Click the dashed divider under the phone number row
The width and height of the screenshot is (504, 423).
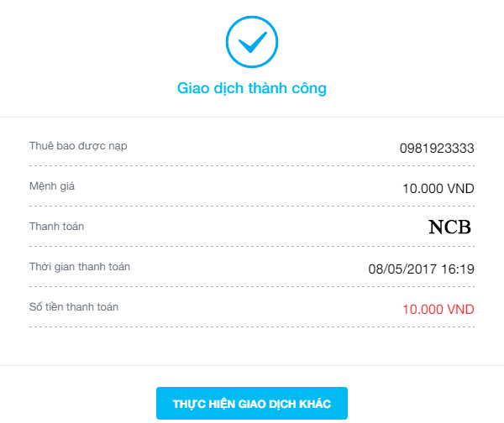[x=252, y=165]
